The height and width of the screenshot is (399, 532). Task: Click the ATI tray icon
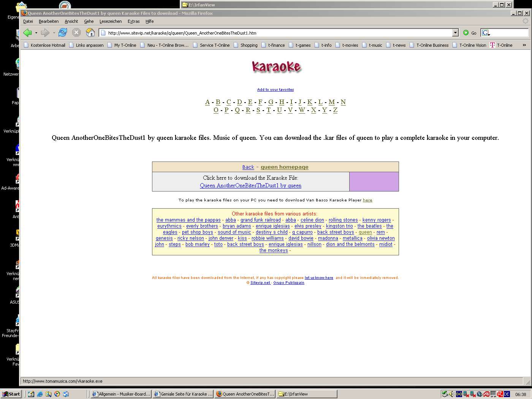pyautogui.click(x=486, y=394)
